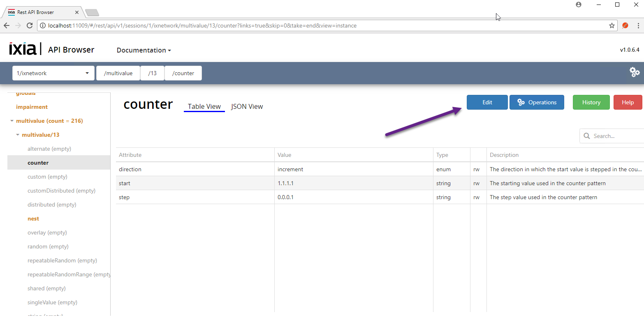Viewport: 644px width, 324px height.
Task: Click the browser reload icon
Action: click(30, 25)
